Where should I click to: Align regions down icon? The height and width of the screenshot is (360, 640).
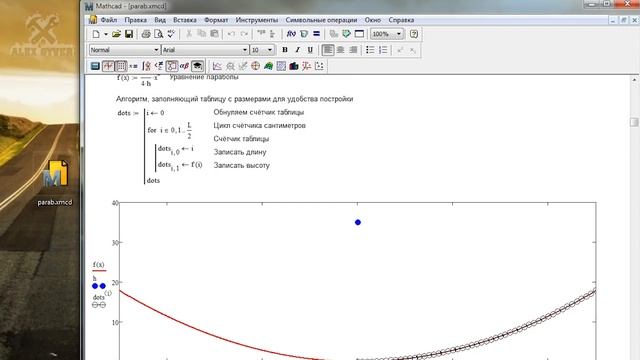coord(273,34)
